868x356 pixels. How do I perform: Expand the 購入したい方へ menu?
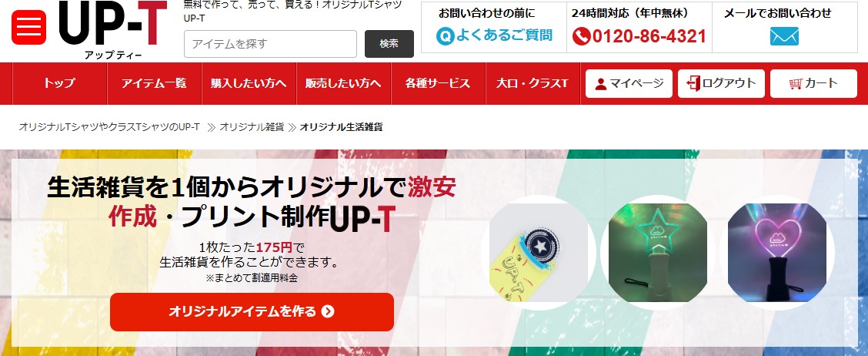(x=249, y=83)
